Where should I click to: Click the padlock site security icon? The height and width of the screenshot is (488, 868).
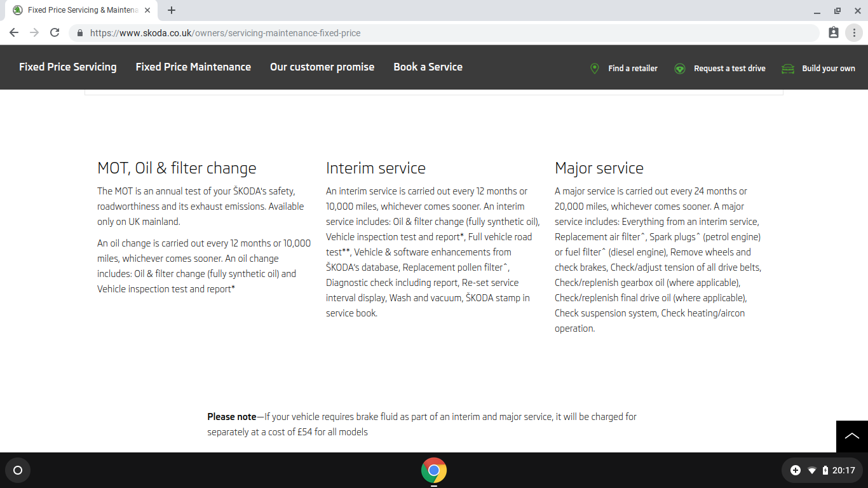pos(79,33)
